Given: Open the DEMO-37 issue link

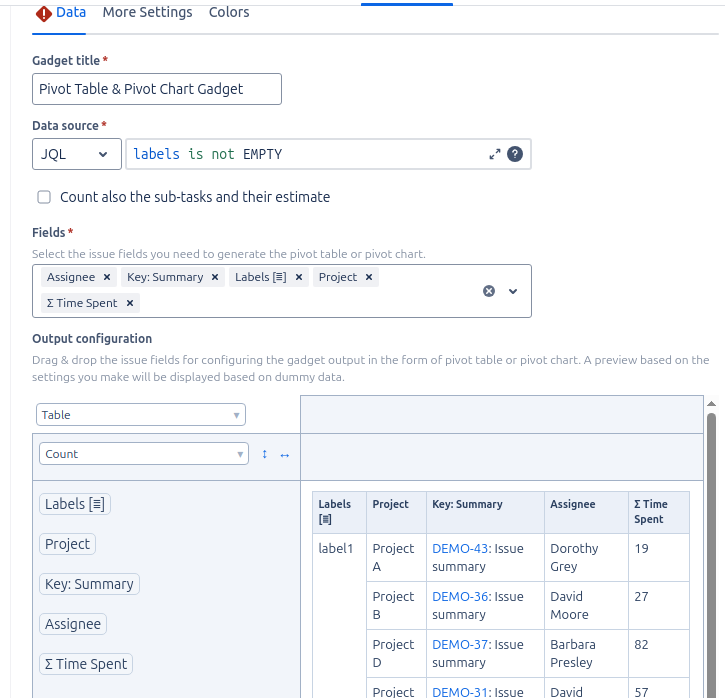Looking at the screenshot, I should [460, 644].
